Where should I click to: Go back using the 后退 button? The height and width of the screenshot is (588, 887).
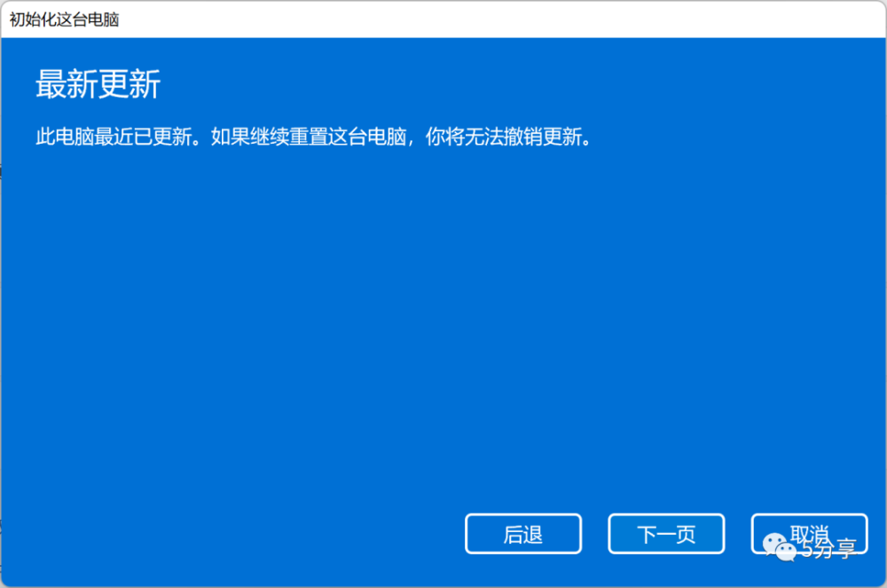tap(523, 534)
